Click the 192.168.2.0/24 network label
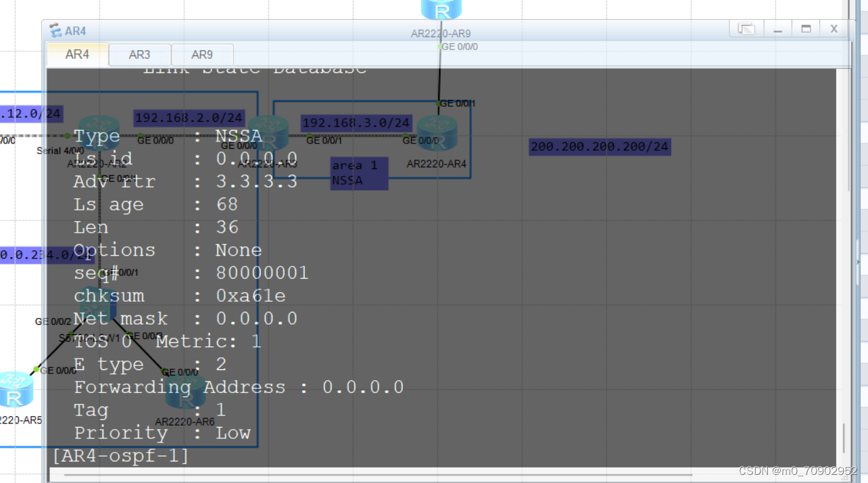Image resolution: width=868 pixels, height=483 pixels. tap(189, 118)
